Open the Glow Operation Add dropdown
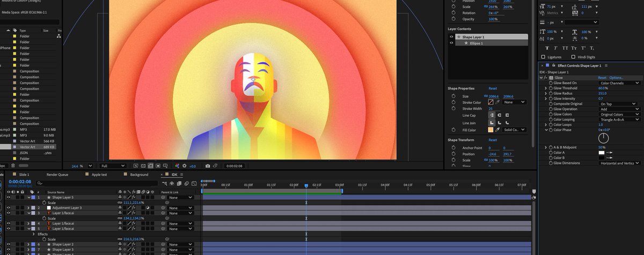The image size is (644, 255). (x=620, y=109)
